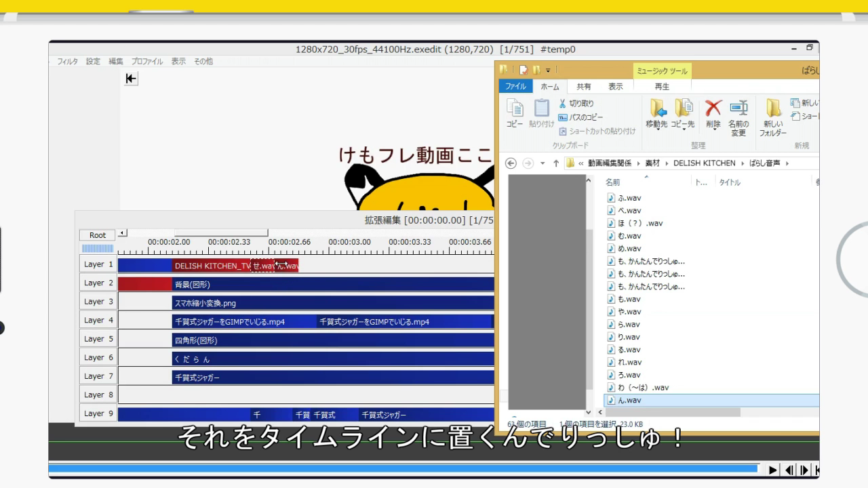Click the jump-to-start marker icon in AviUtl
Screen dimensions: 868x488
pos(130,79)
